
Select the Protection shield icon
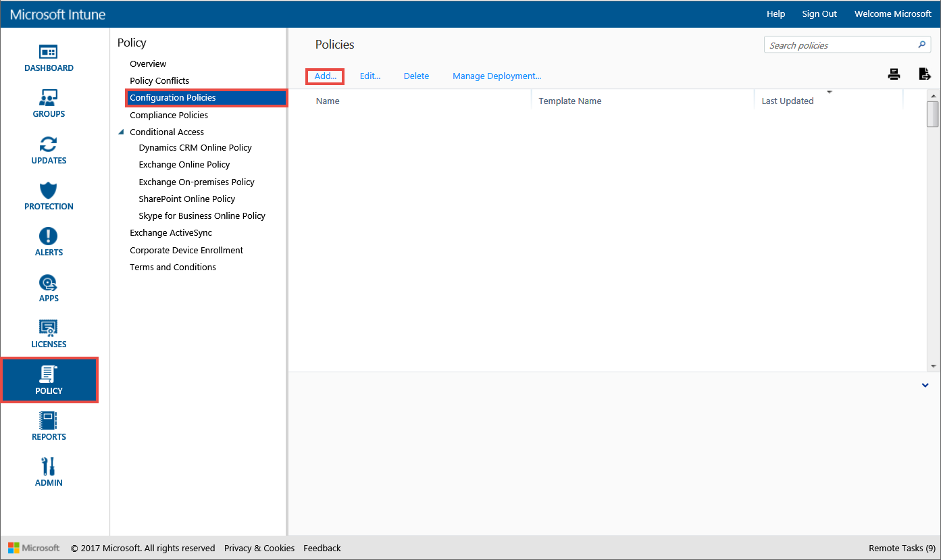[x=49, y=190]
